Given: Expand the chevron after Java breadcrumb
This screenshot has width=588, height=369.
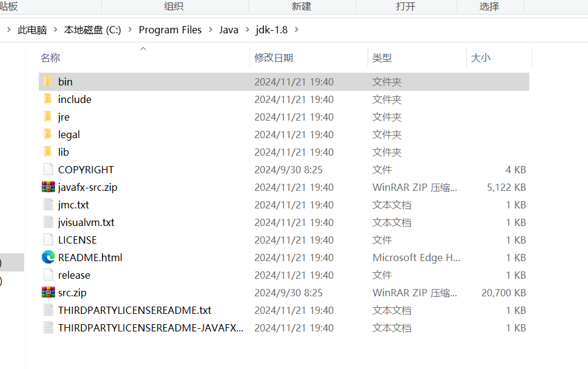Looking at the screenshot, I should (x=247, y=29).
